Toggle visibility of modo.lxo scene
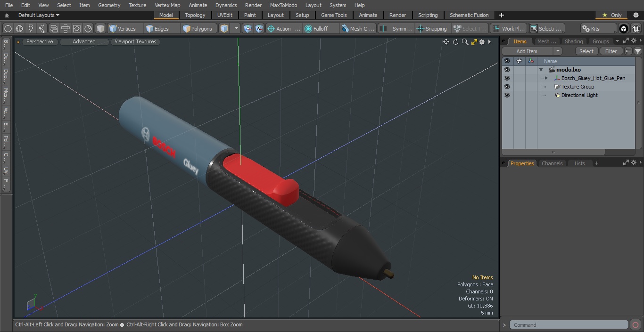The width and height of the screenshot is (644, 332). (507, 70)
